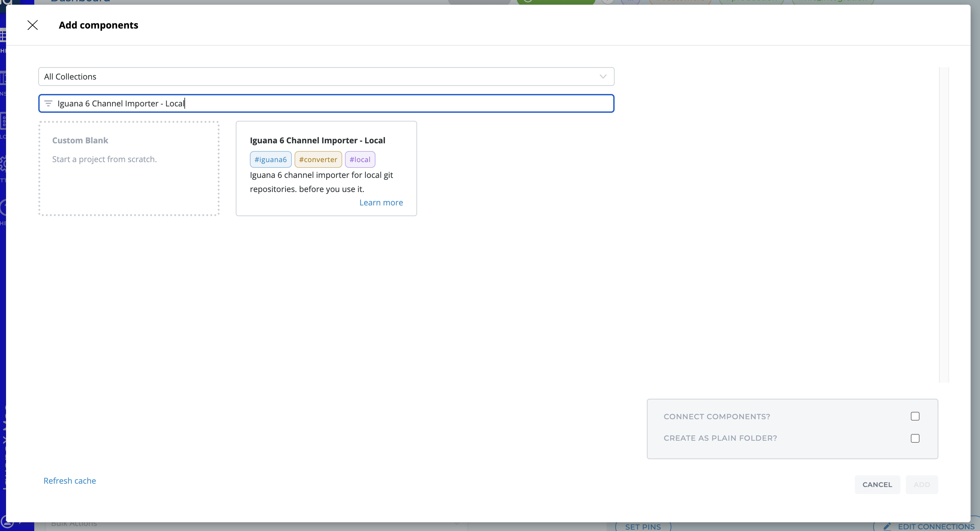Click the #converter tag
980x531 pixels.
tap(318, 160)
